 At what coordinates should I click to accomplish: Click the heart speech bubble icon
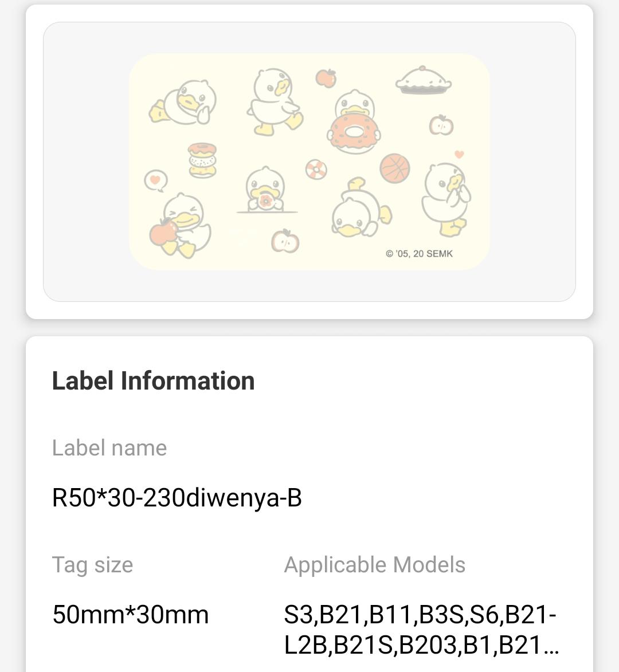tap(155, 180)
